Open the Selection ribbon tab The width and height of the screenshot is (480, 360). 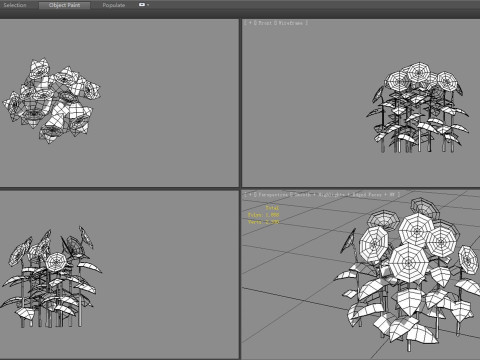coord(15,5)
